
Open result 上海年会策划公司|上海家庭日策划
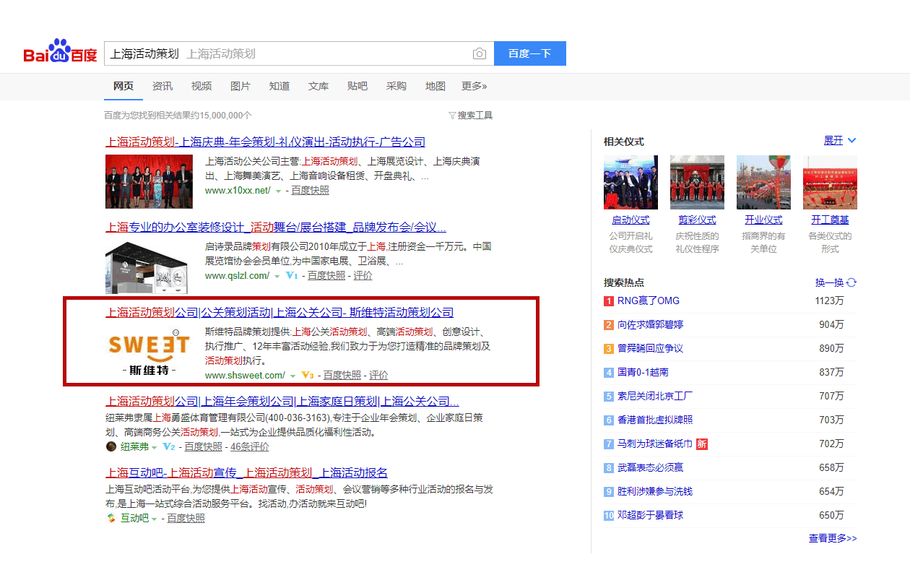click(282, 402)
